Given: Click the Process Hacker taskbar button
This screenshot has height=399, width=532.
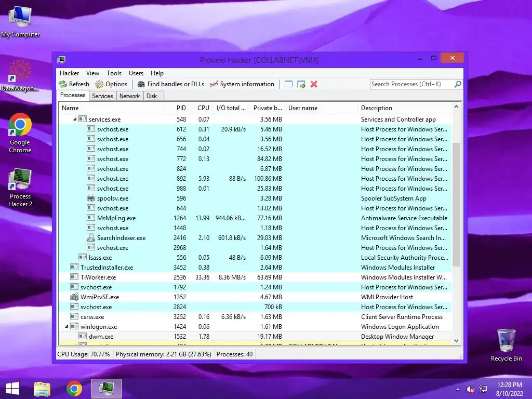Looking at the screenshot, I should pos(106,389).
